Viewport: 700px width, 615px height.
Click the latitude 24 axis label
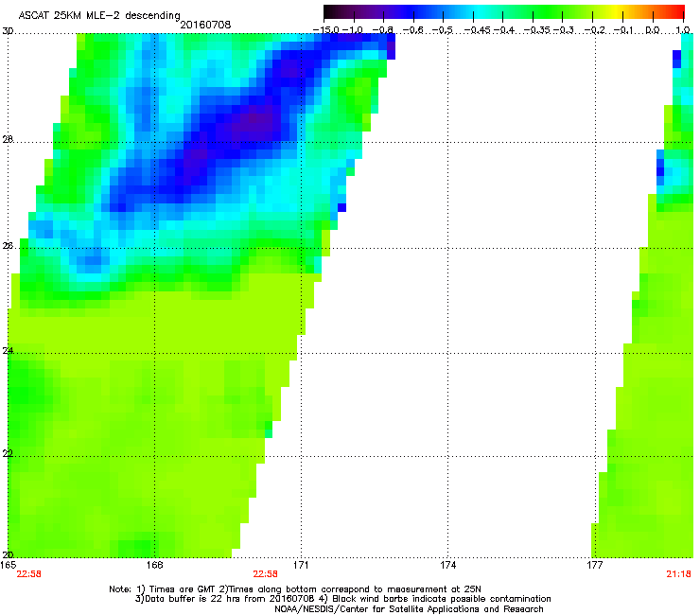tap(8, 351)
